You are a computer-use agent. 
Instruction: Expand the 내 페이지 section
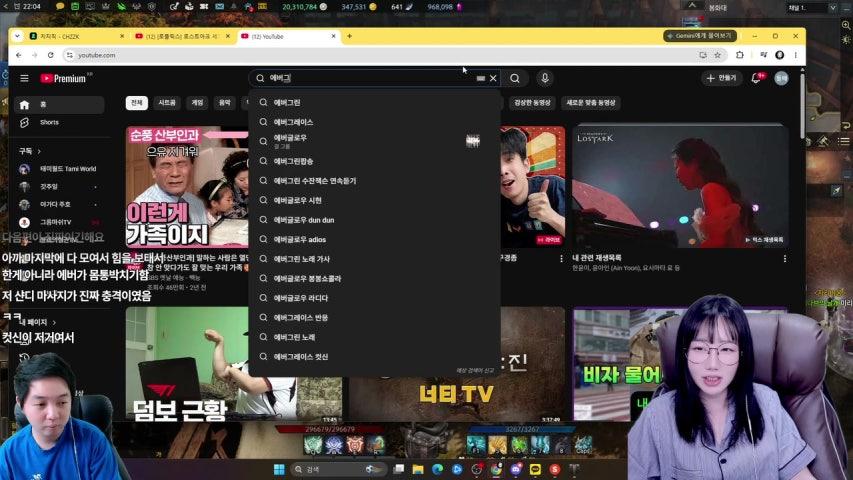[37, 322]
